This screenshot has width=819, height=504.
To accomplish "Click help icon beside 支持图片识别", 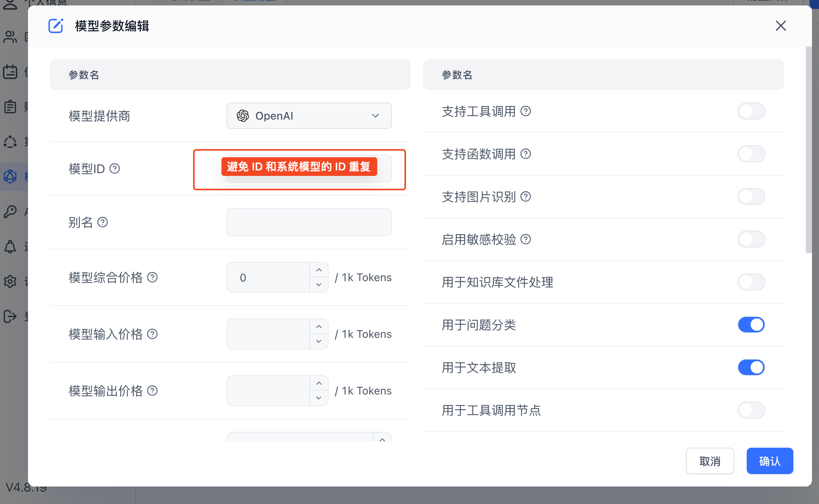I will (x=526, y=197).
